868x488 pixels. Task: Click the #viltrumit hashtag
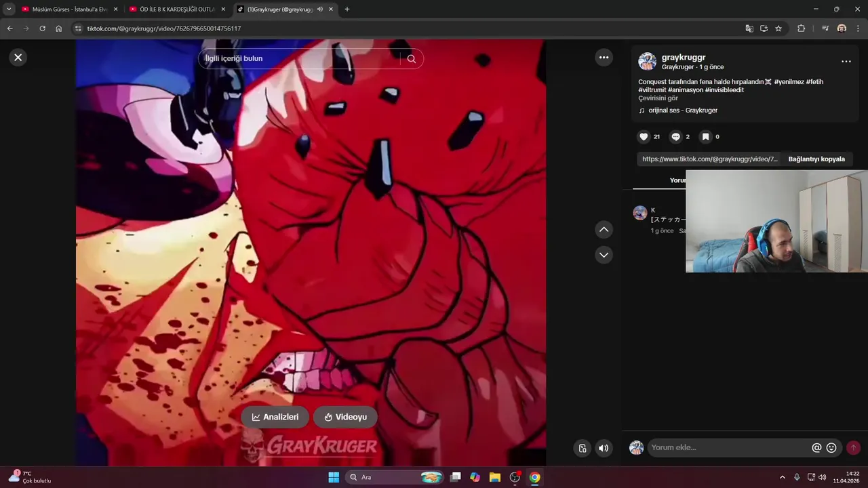click(x=652, y=90)
